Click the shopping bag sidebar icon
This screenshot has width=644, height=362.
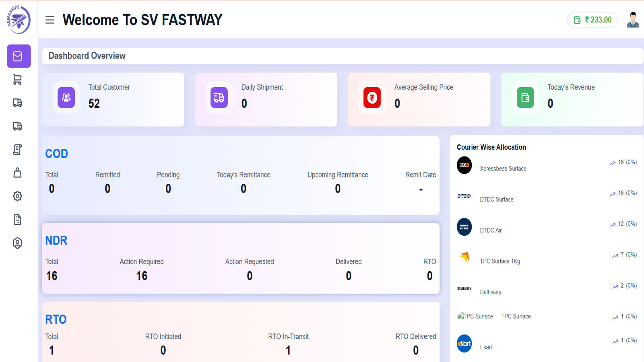click(17, 173)
